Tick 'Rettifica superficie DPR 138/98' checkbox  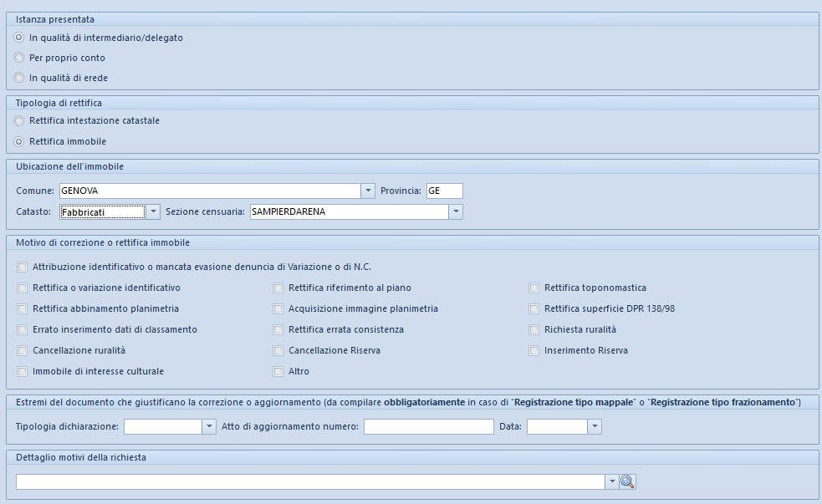click(x=534, y=308)
